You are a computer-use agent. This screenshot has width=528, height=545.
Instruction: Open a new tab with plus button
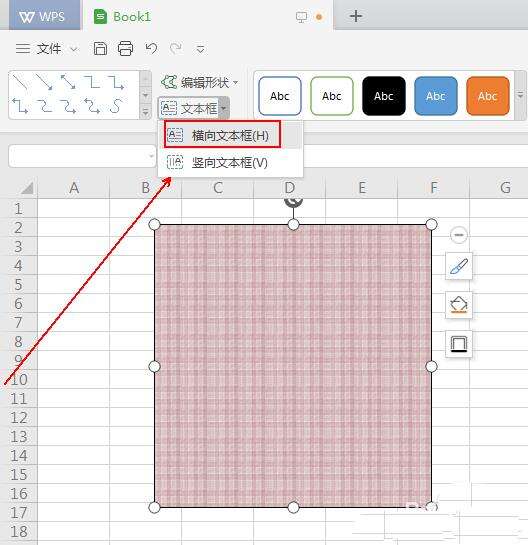tap(356, 16)
